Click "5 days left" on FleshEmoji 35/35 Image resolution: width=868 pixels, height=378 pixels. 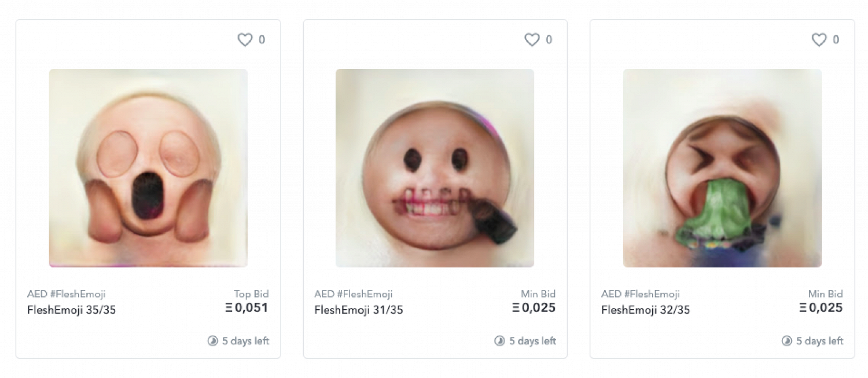tap(245, 341)
